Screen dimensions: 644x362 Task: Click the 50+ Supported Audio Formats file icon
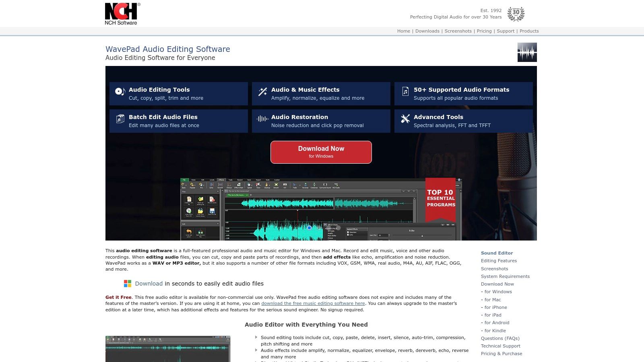pyautogui.click(x=405, y=92)
